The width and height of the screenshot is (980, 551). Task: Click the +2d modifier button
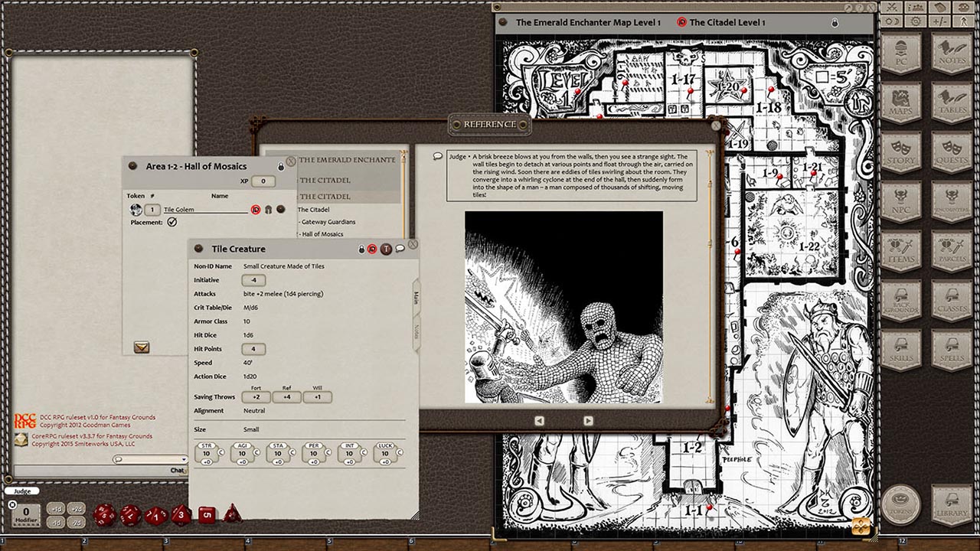[x=77, y=508]
